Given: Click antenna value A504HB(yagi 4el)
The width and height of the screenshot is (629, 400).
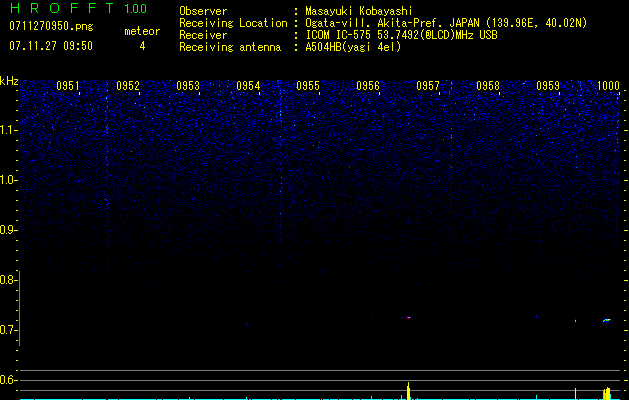Looking at the screenshot, I should (353, 47).
